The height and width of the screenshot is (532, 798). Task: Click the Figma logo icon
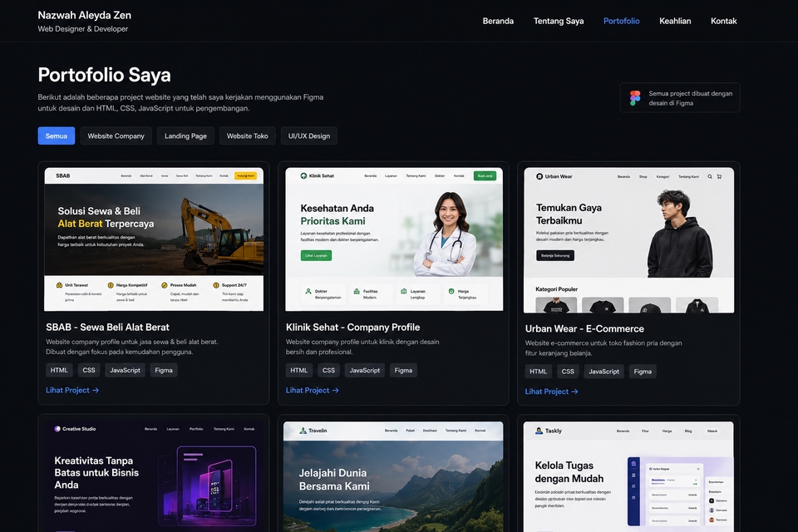coord(634,98)
